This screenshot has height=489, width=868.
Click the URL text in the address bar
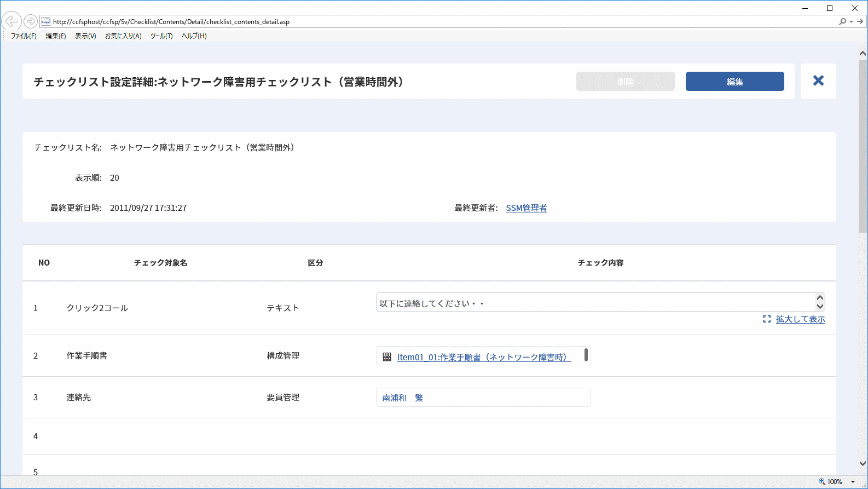(171, 22)
